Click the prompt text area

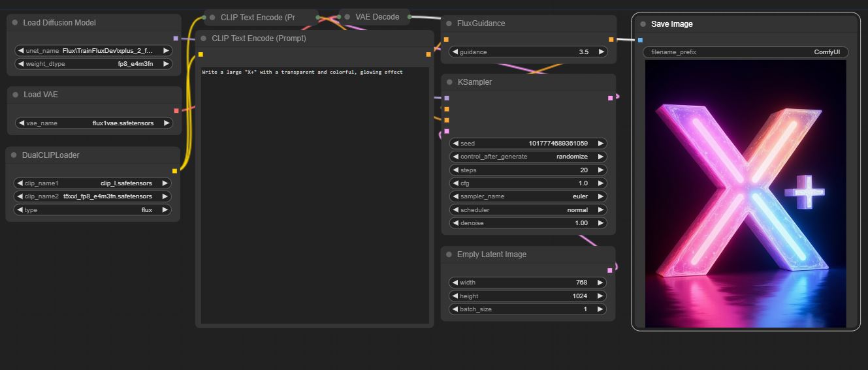[315, 195]
